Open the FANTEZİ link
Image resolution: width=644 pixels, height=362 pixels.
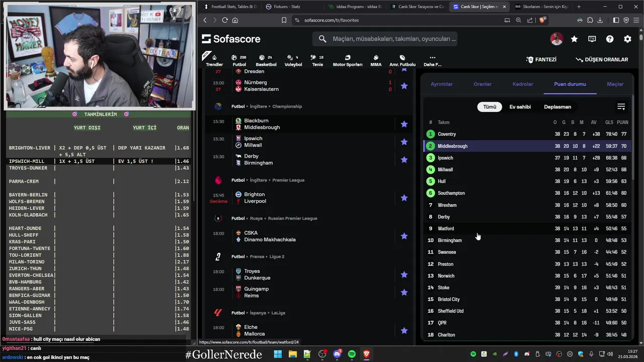pos(541,59)
